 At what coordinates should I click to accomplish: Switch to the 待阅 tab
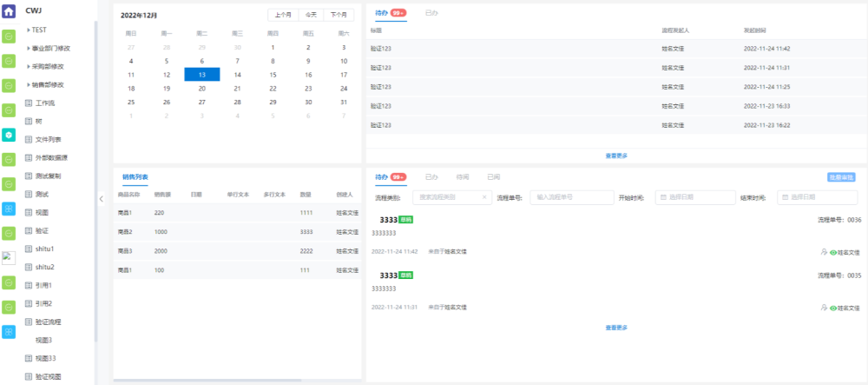pos(463,176)
